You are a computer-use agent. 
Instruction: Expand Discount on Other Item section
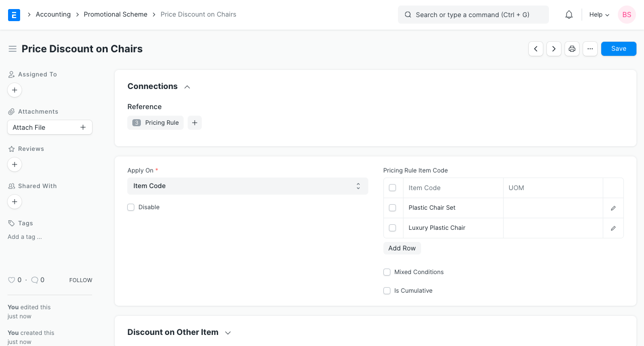228,332
